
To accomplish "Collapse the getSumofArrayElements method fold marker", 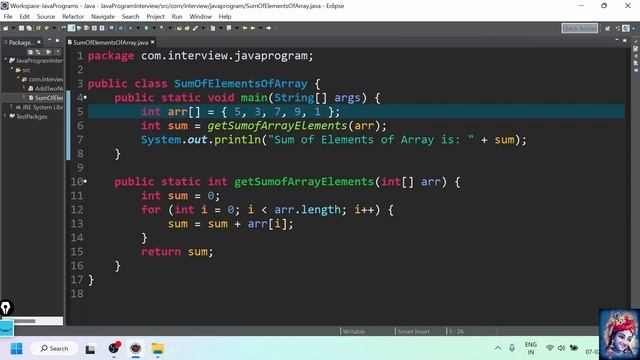I will 85,182.
